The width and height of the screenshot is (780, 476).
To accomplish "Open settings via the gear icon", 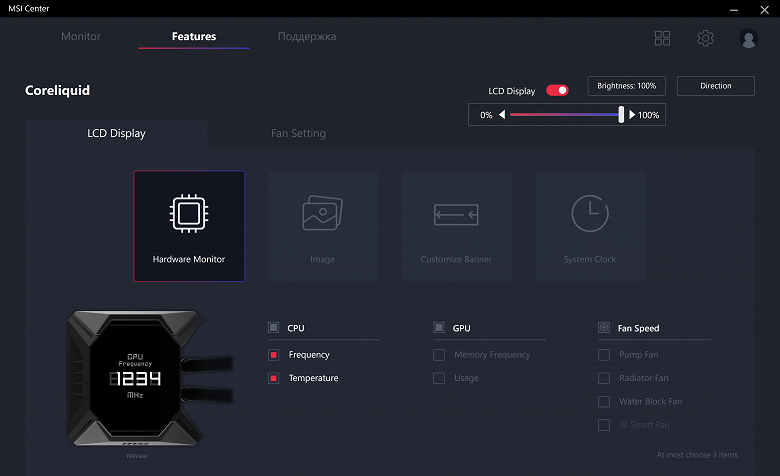I will (x=705, y=38).
